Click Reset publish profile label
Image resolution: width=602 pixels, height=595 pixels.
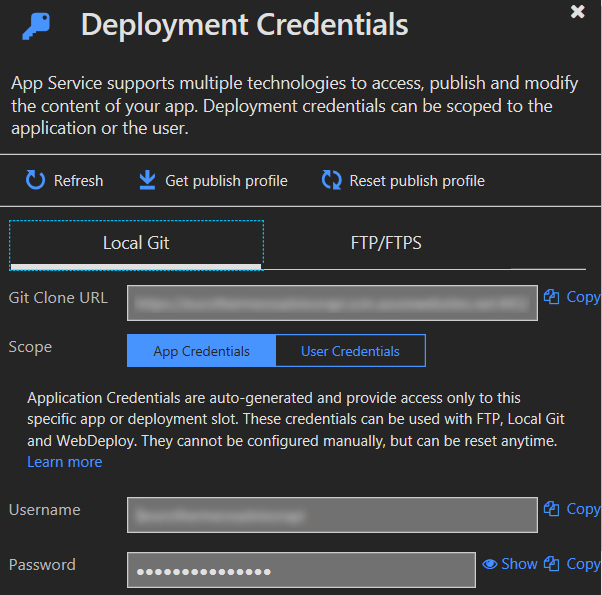pyautogui.click(x=417, y=181)
